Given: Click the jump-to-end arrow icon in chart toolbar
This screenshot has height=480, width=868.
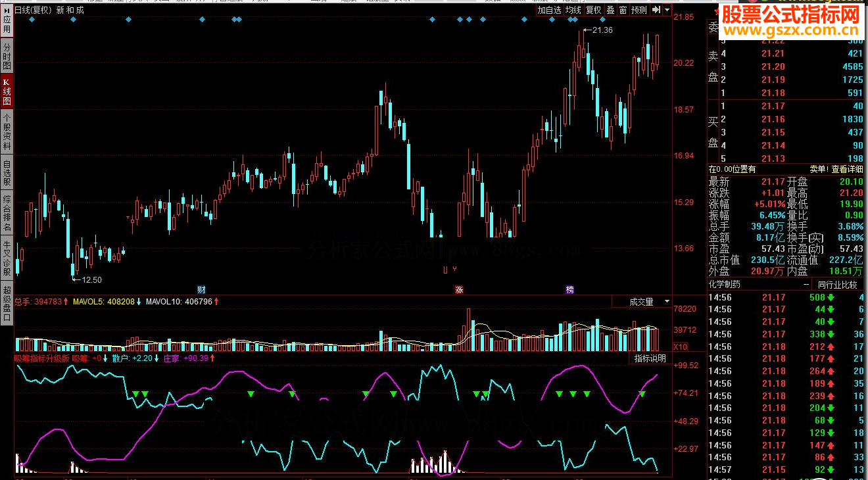Looking at the screenshot, I should pos(656,10).
